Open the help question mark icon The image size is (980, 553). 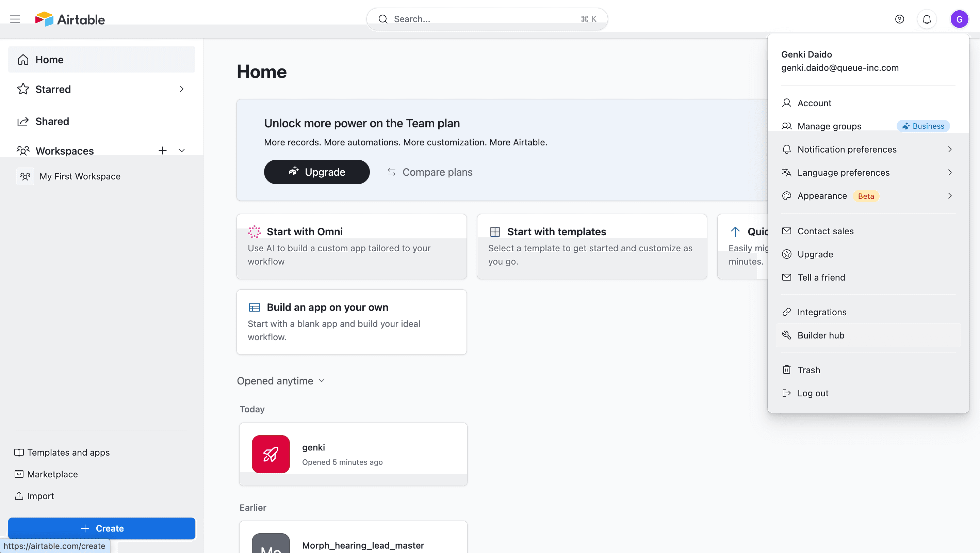899,19
